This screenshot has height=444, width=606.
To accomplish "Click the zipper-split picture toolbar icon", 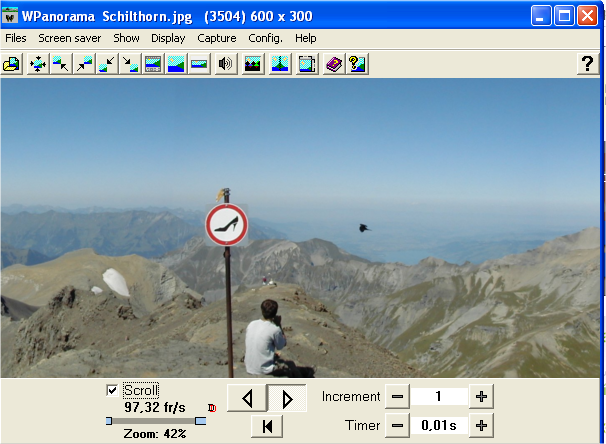I will point(280,64).
